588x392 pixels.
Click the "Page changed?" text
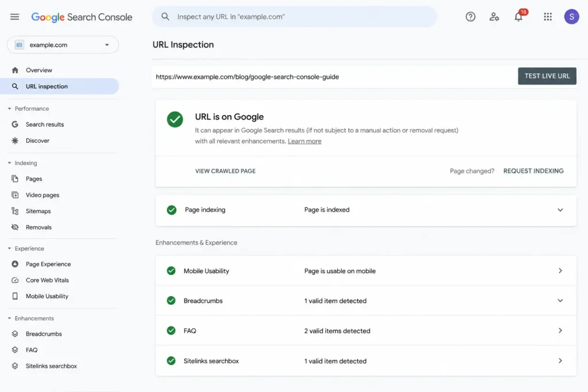pyautogui.click(x=472, y=171)
